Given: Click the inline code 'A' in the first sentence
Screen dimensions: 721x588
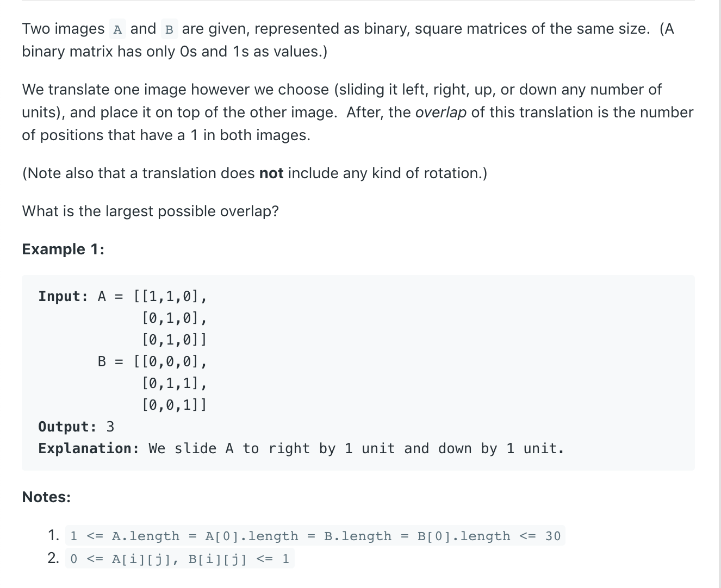Looking at the screenshot, I should 117,29.
